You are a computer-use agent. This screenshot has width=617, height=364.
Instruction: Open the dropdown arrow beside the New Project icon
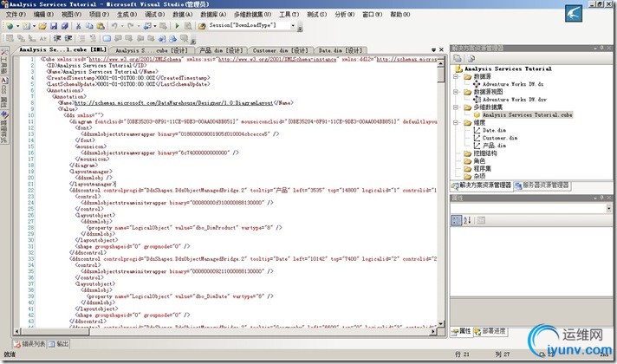pos(17,26)
